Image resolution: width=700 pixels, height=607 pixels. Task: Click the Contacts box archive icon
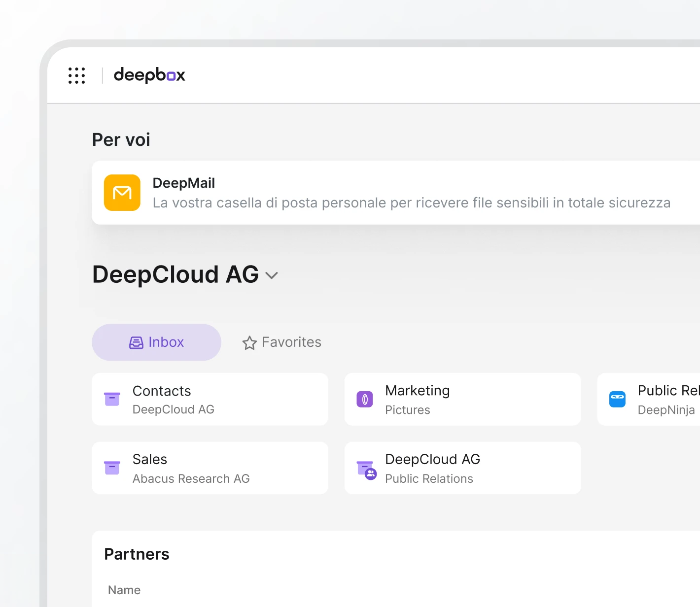(x=112, y=399)
